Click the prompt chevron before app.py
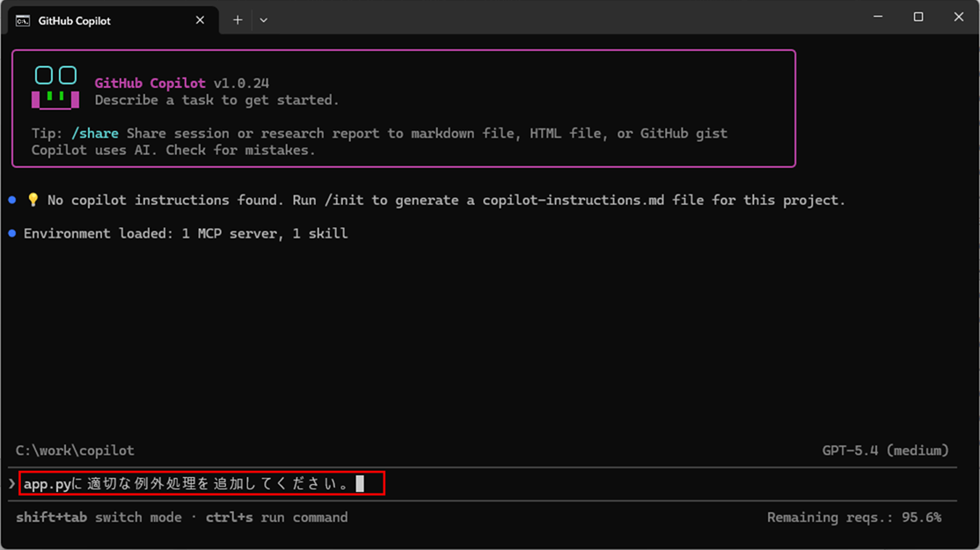 pyautogui.click(x=11, y=484)
